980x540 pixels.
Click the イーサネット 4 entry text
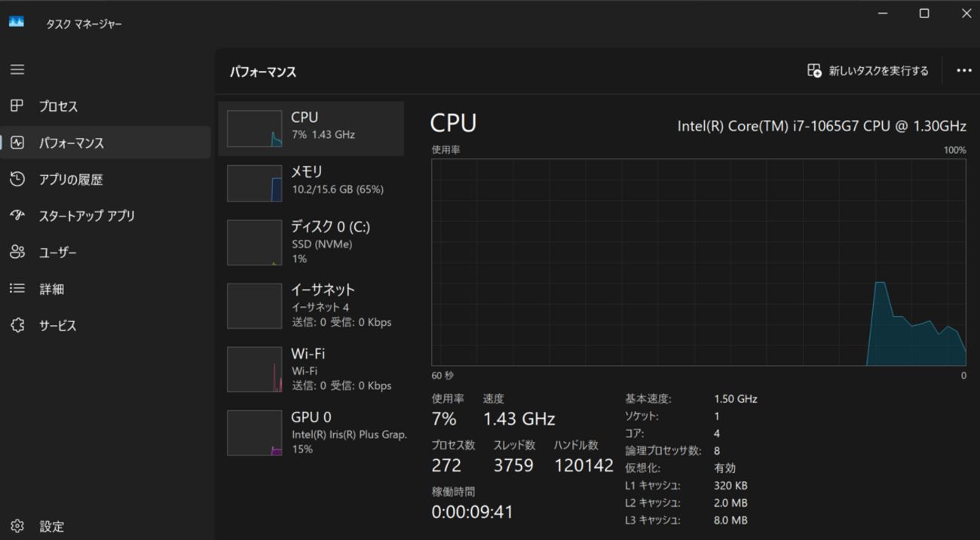click(x=320, y=307)
